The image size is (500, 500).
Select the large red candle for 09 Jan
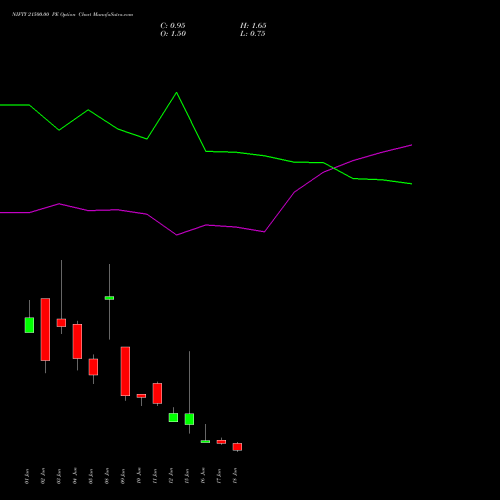125,371
